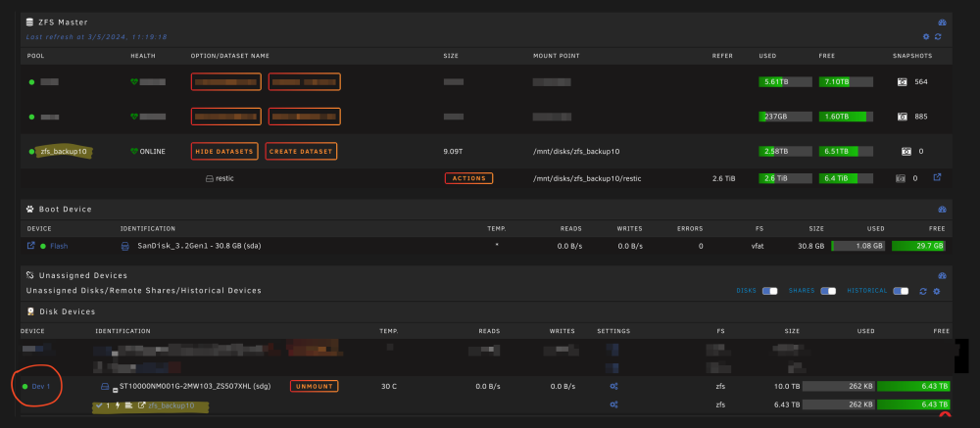The width and height of the screenshot is (980, 428).
Task: Click snapshot camera icon beside 564
Action: point(902,82)
